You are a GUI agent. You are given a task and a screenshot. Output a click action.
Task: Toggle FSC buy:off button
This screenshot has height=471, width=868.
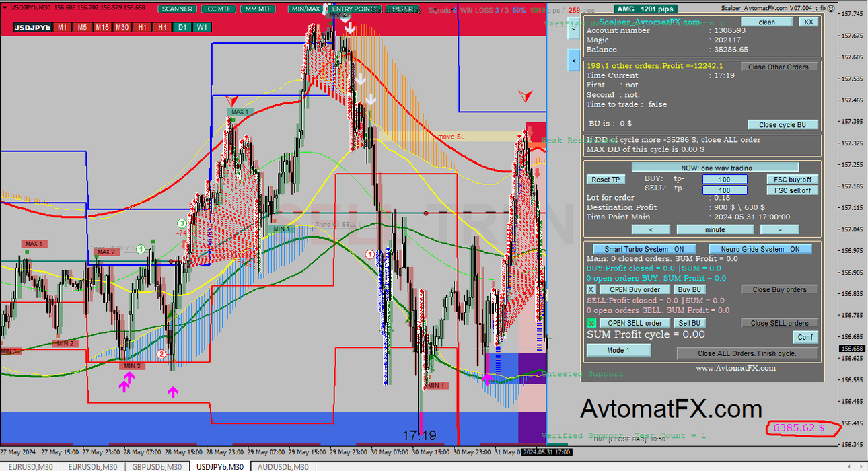[x=793, y=180]
